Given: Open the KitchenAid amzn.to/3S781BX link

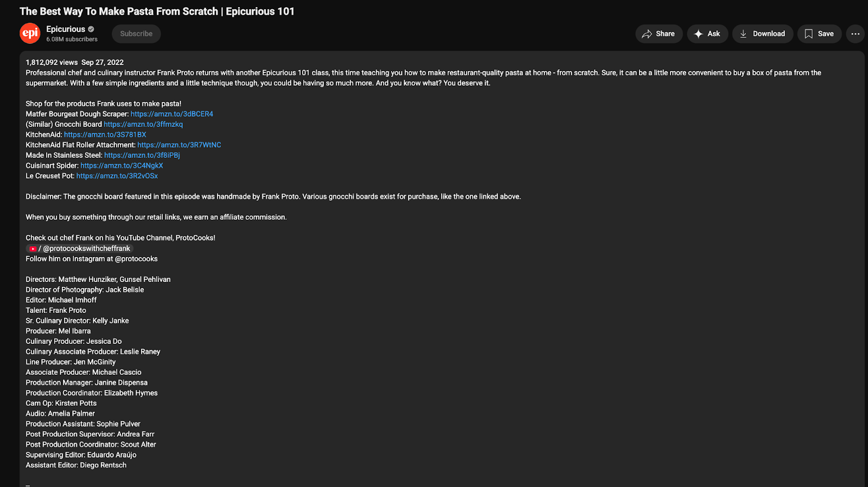Looking at the screenshot, I should 105,134.
